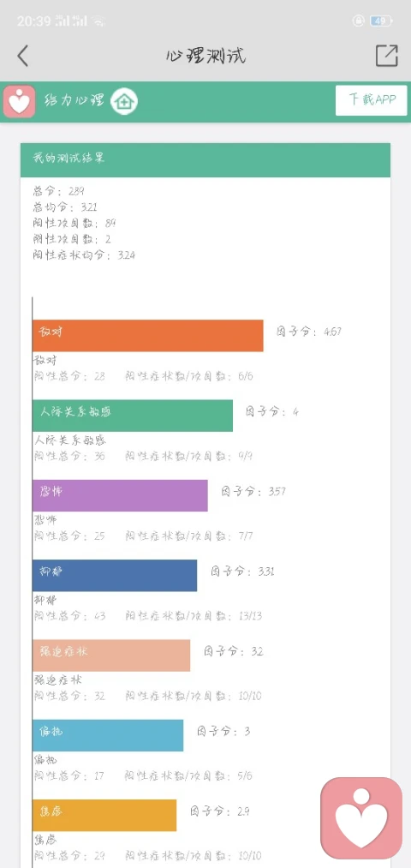Select the yellow 焦虑 bar
This screenshot has height=868, width=411.
tap(104, 816)
